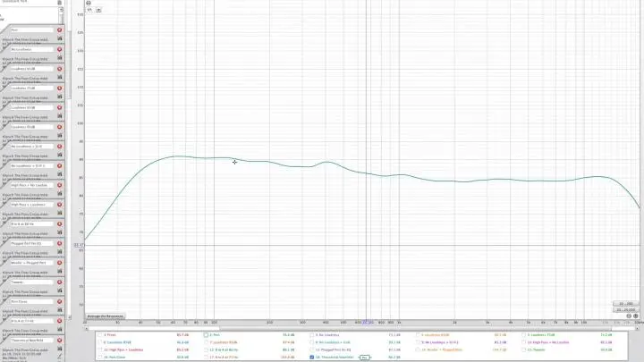This screenshot has width=644, height=362.
Task: Show legend trace 6: Loudness 85dB
Action: pyautogui.click(x=100, y=342)
